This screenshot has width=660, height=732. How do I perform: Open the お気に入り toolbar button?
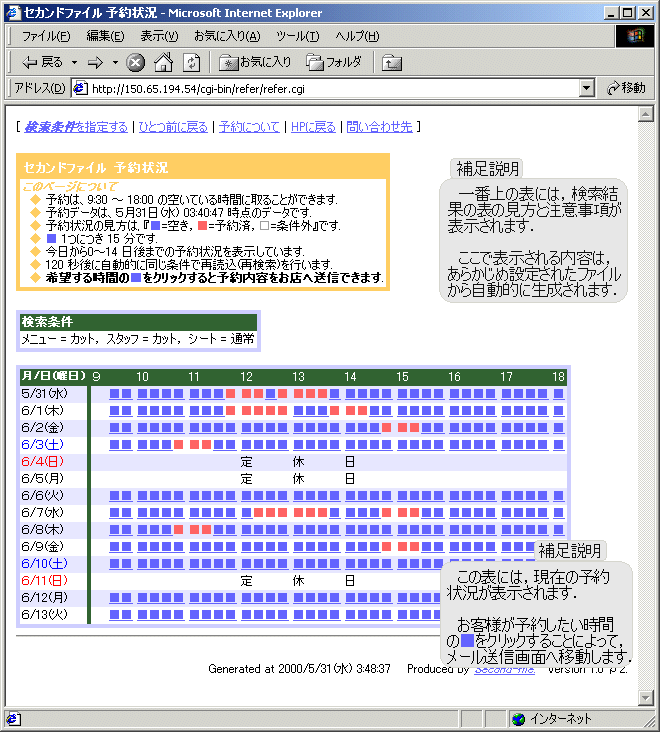(255, 62)
